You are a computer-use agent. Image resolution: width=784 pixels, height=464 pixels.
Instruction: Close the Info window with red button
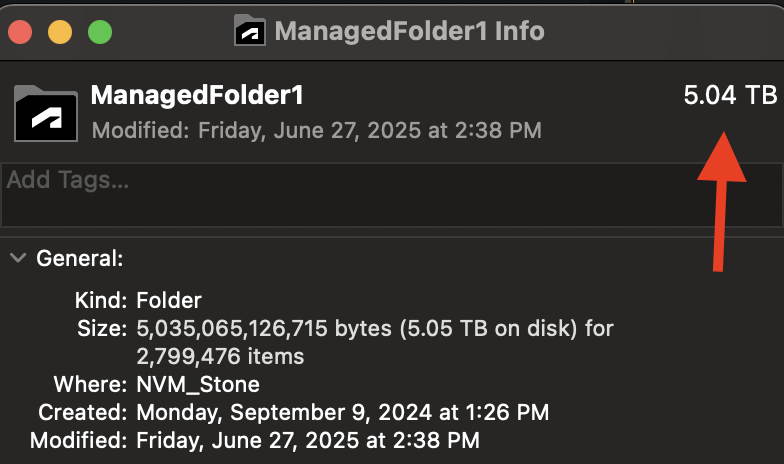pyautogui.click(x=20, y=32)
